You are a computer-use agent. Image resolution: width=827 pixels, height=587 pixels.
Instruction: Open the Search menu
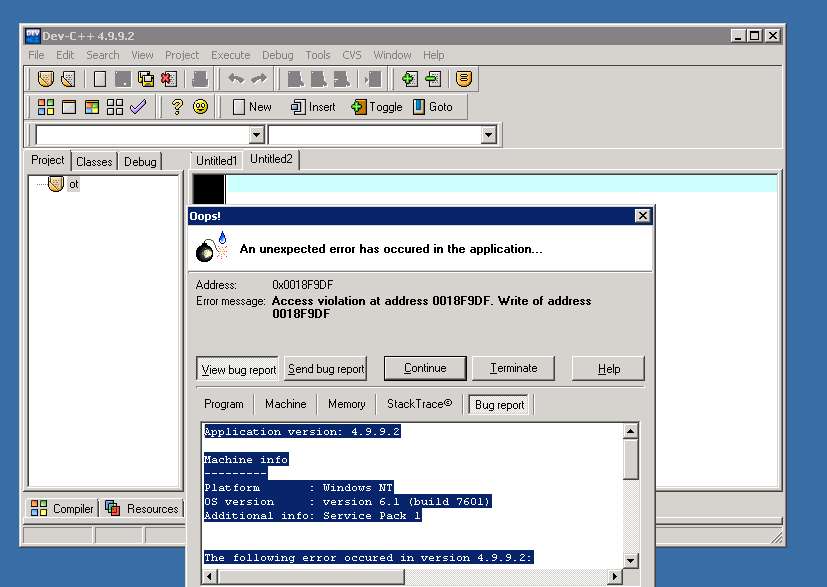(103, 55)
